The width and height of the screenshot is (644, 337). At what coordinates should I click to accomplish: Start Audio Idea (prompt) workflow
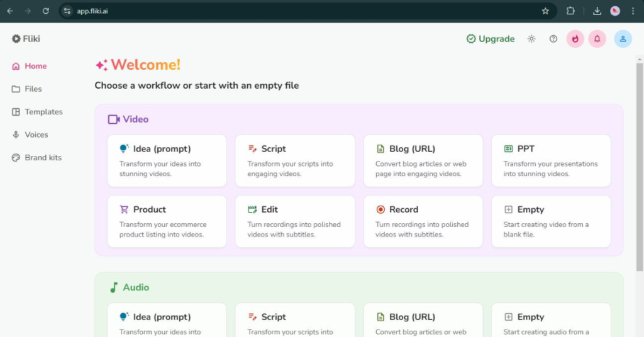tap(167, 320)
